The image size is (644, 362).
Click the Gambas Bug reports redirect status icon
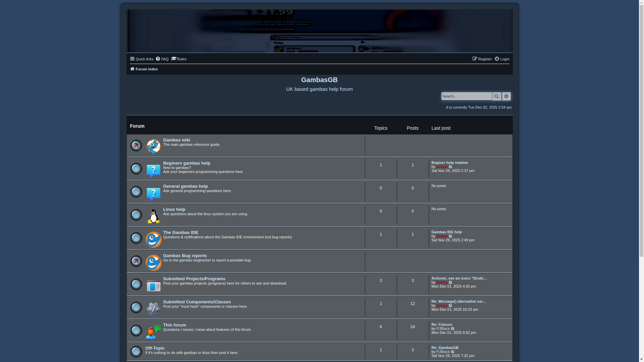coord(136,261)
